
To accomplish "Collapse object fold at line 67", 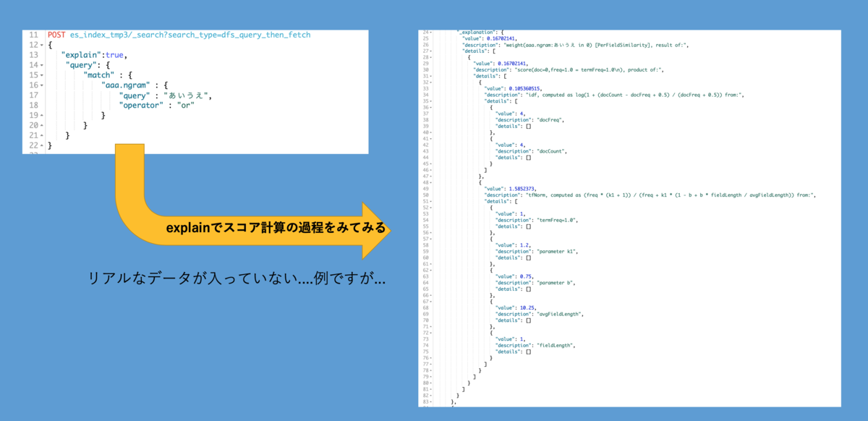I will (432, 302).
